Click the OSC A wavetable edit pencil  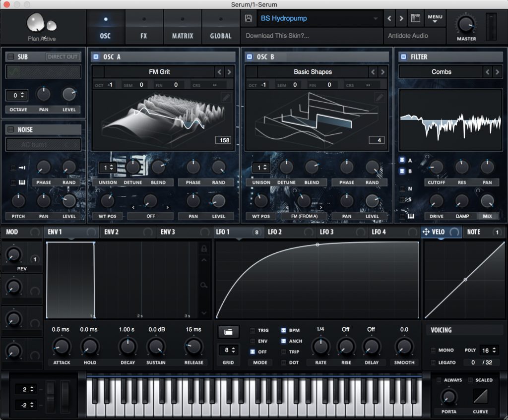coord(226,98)
